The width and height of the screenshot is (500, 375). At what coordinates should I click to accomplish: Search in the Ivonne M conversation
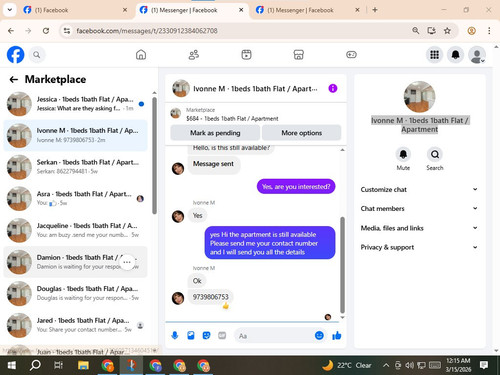pos(435,154)
